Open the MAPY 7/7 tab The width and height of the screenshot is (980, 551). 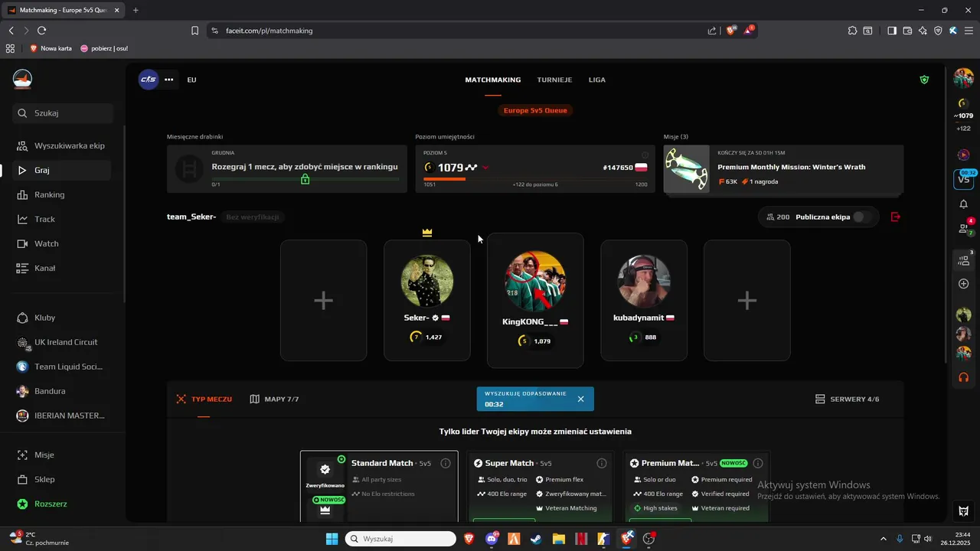[274, 399]
